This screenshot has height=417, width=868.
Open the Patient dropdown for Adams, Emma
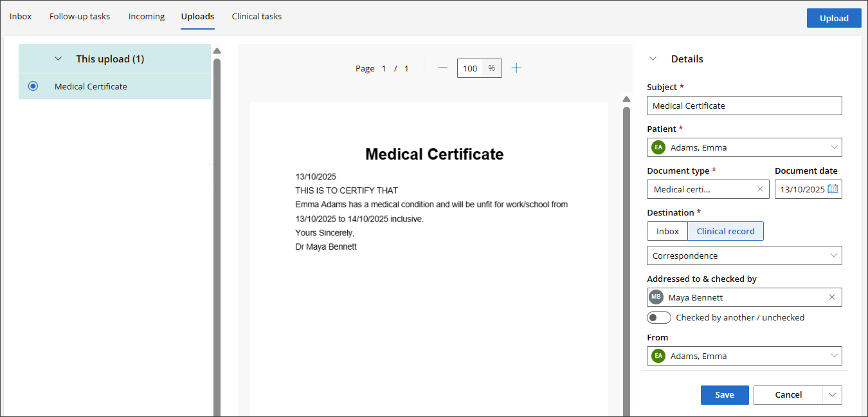pyautogui.click(x=834, y=147)
